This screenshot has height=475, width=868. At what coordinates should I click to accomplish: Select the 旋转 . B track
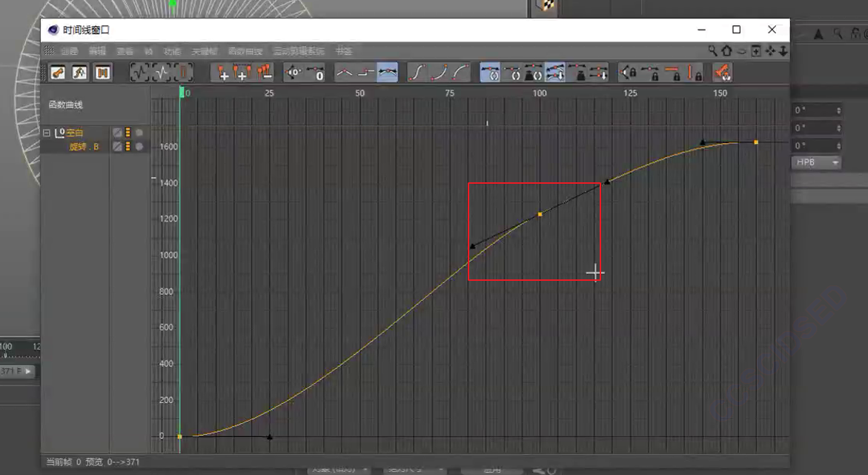pyautogui.click(x=84, y=147)
